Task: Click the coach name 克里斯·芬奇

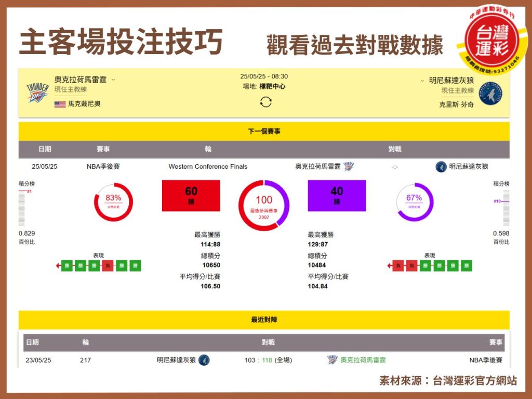Action: pyautogui.click(x=456, y=104)
